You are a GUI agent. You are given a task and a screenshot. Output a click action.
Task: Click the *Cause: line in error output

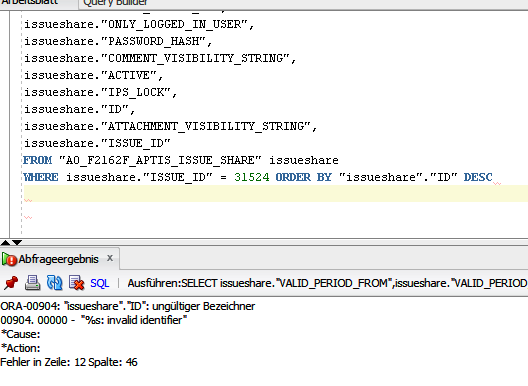tap(20, 334)
